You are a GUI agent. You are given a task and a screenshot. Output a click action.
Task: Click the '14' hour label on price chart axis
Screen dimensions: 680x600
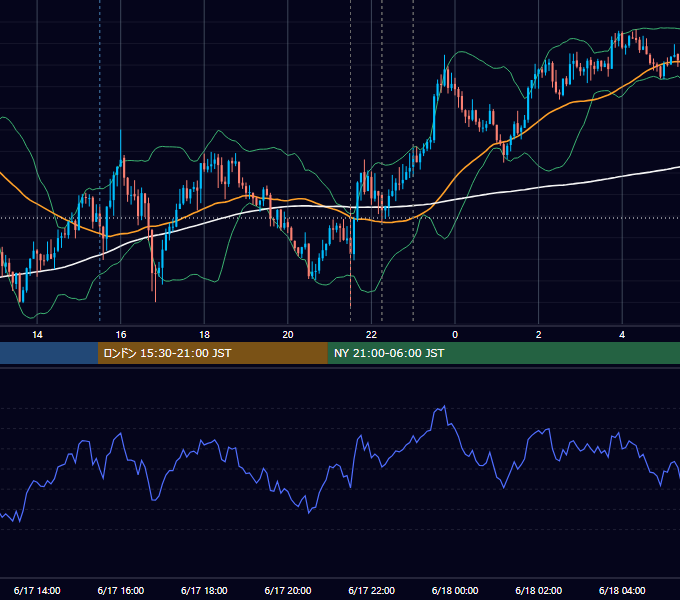[37, 335]
